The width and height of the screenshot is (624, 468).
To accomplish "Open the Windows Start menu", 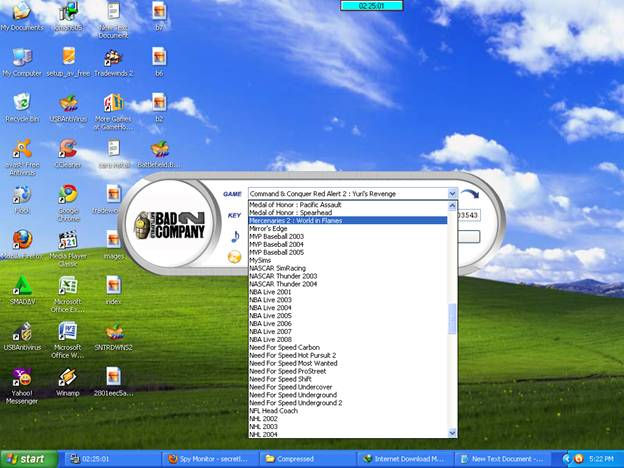I will [28, 459].
